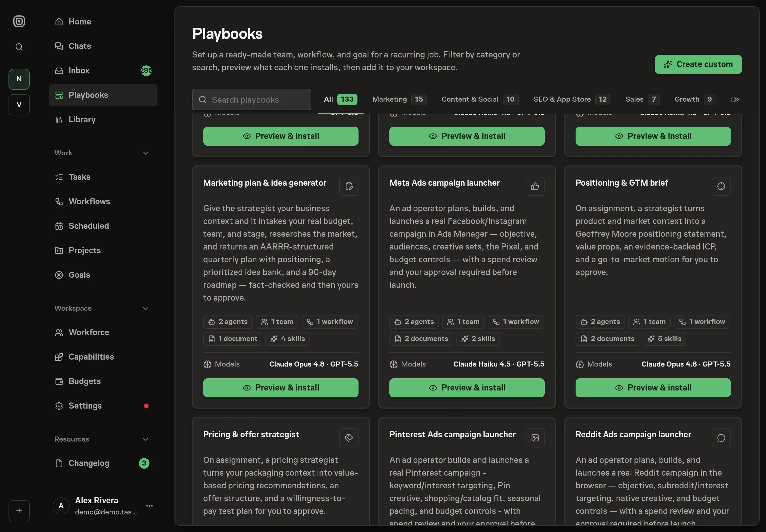
Task: Add a new workspace with the plus button
Action: [19, 510]
